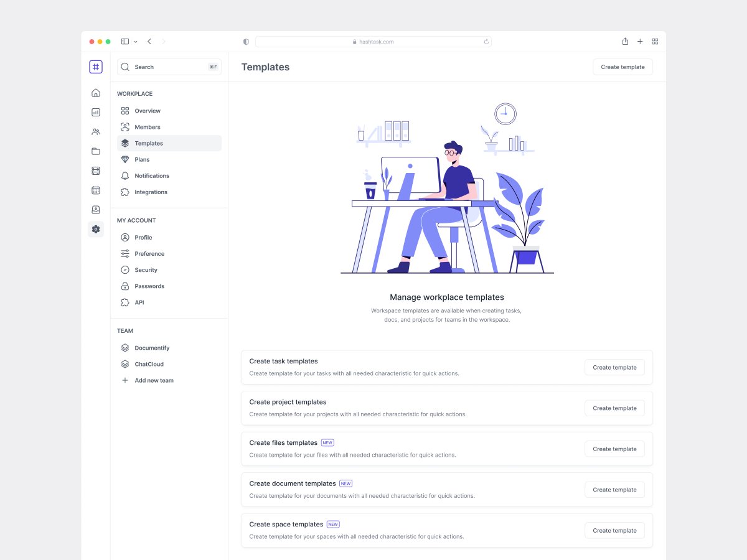Open the folder icon in left rail
The height and width of the screenshot is (560, 747).
tap(96, 151)
